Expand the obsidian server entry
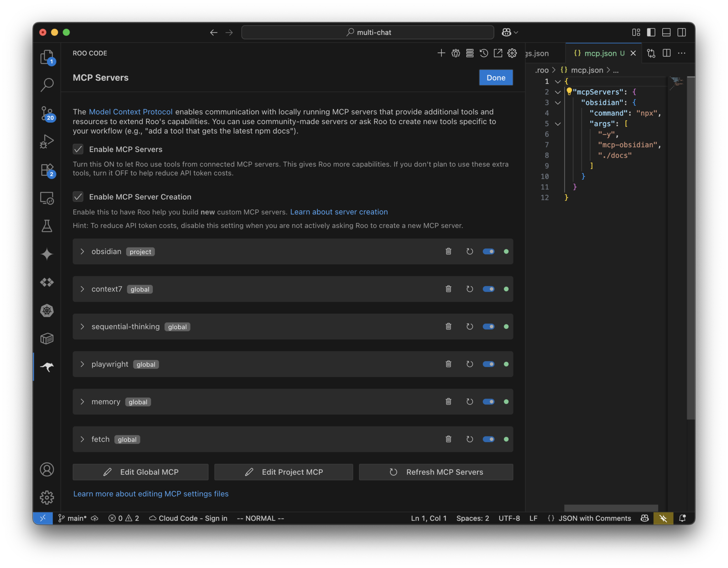 [83, 251]
